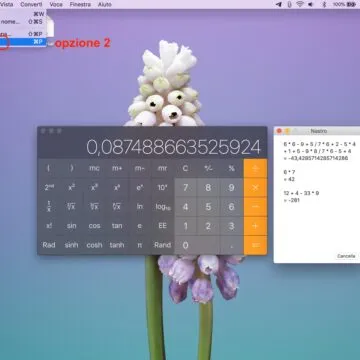Click the cosh key
This screenshot has width=360, height=360.
point(94,245)
